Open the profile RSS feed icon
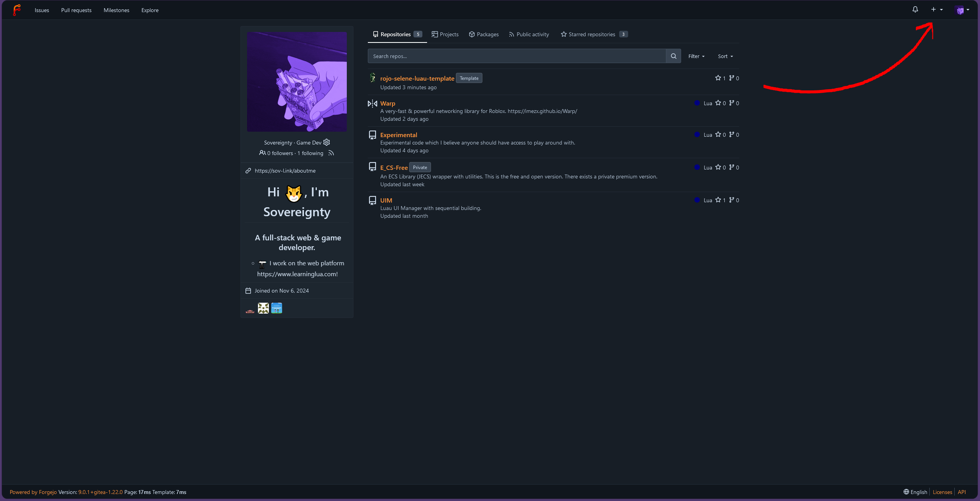Screen dimensions: 980x501 tap(331, 153)
